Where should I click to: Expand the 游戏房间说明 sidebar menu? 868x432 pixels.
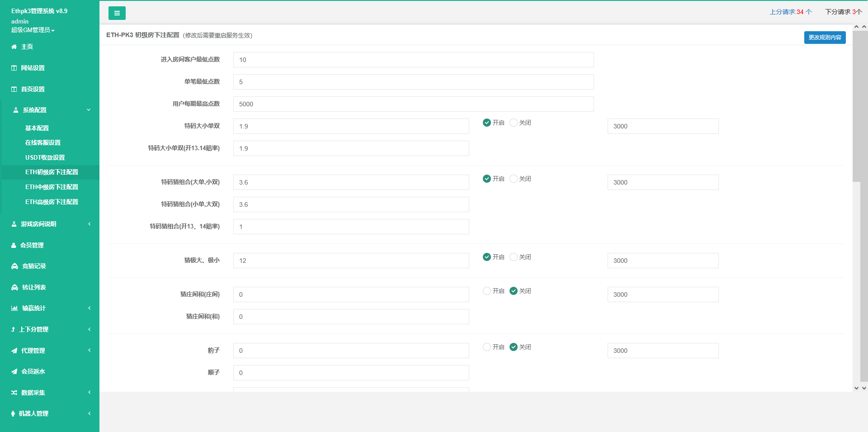click(50, 224)
